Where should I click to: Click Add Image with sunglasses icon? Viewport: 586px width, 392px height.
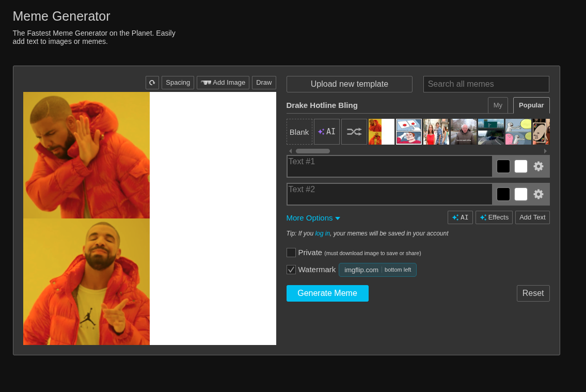[x=223, y=83]
